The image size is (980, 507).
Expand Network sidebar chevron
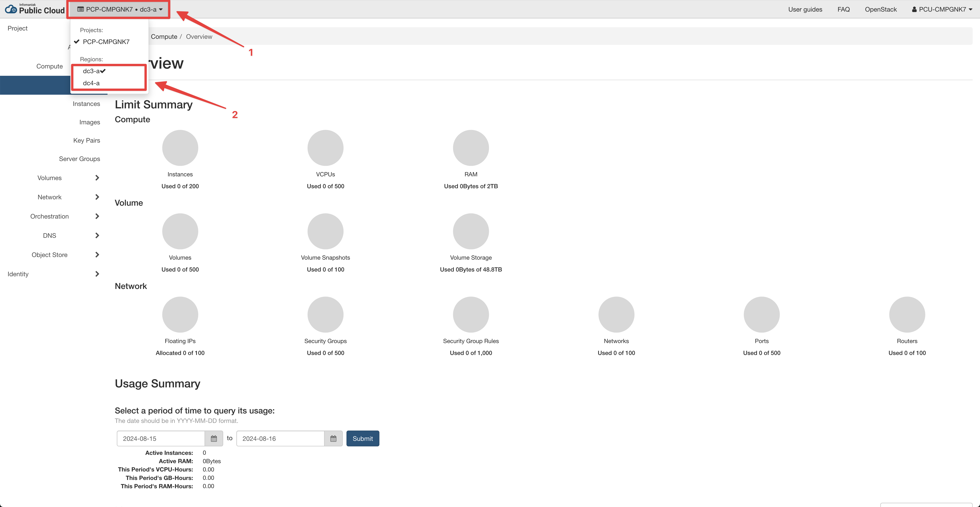click(x=97, y=197)
